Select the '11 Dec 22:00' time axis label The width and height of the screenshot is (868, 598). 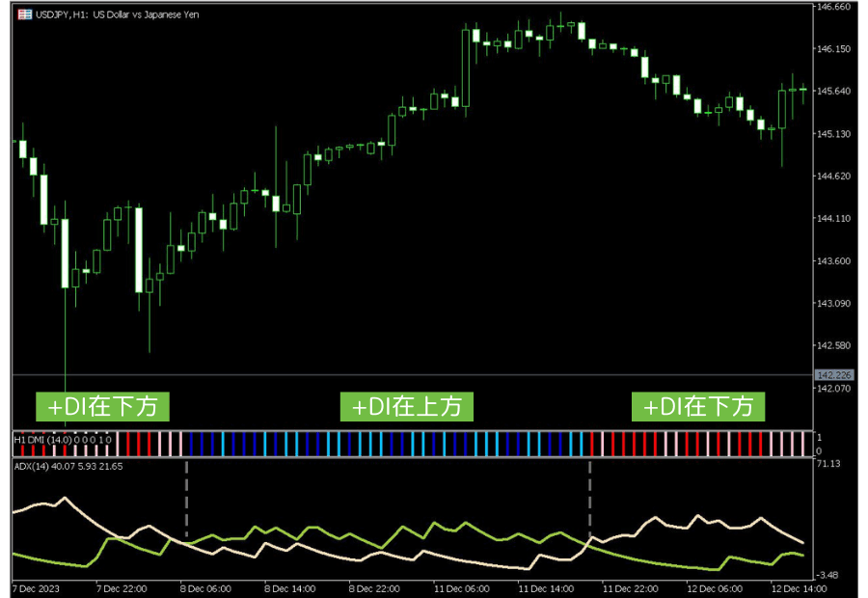tap(631, 588)
